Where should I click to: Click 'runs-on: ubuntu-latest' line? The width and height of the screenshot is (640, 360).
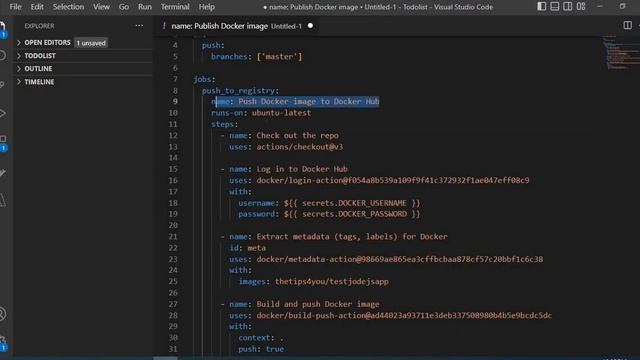[261, 113]
